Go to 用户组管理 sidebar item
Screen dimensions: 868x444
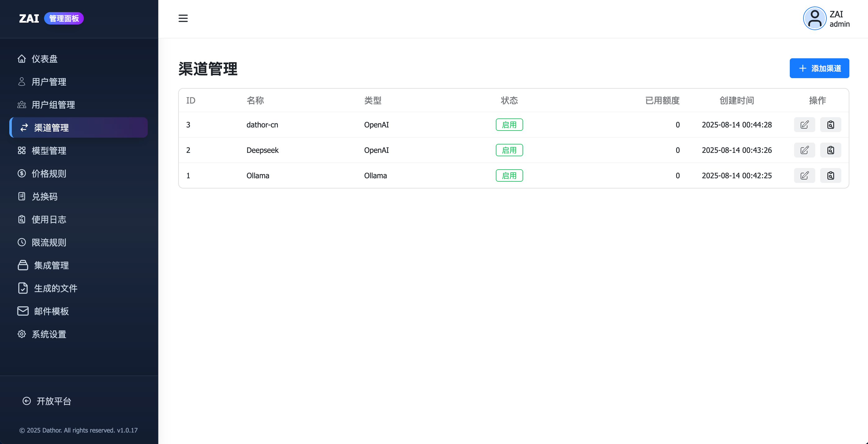(x=53, y=105)
